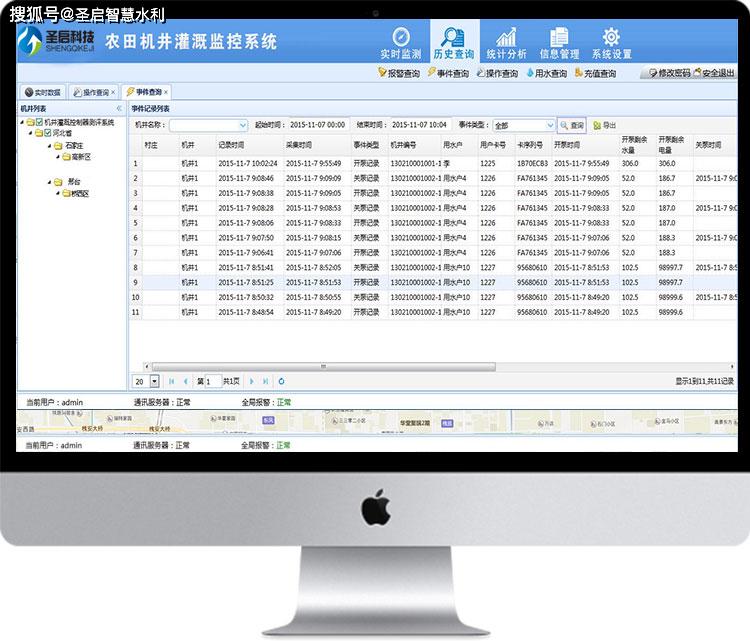Open the 实时监测 real-time monitoring module
The height and width of the screenshot is (641, 750).
(401, 44)
